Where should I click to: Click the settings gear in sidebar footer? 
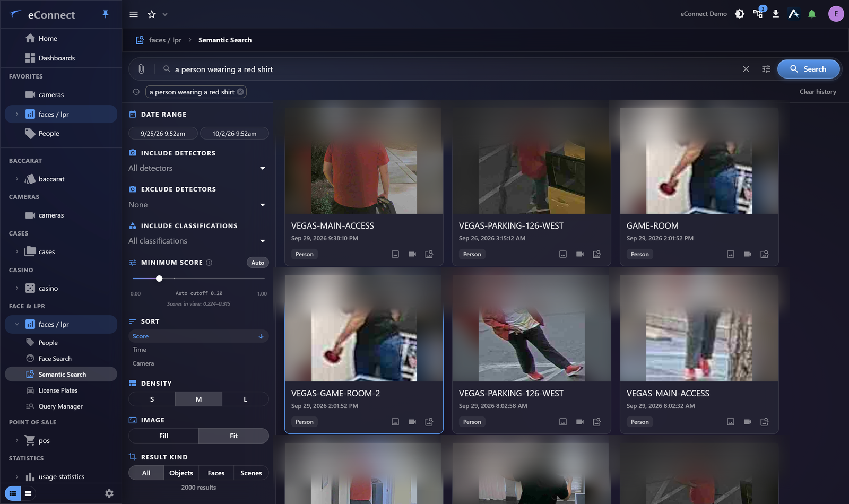(x=109, y=493)
